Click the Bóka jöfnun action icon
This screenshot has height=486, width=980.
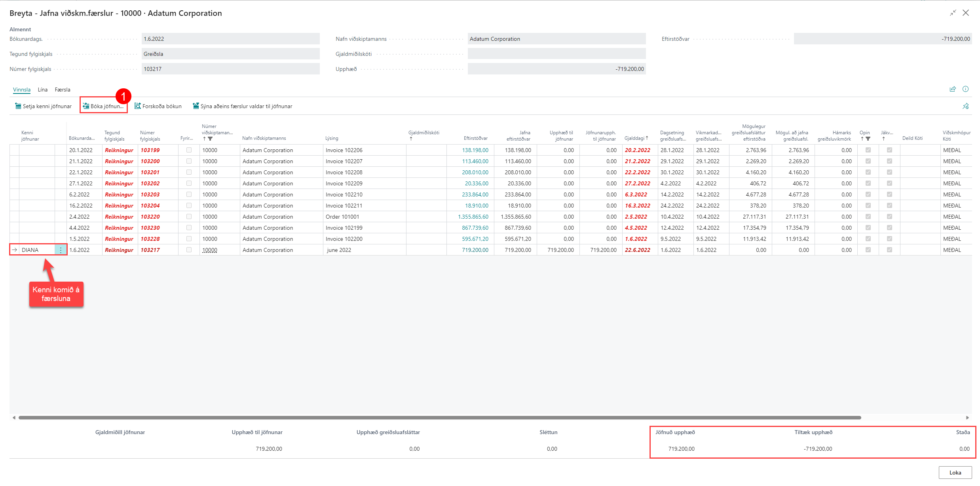(x=85, y=106)
